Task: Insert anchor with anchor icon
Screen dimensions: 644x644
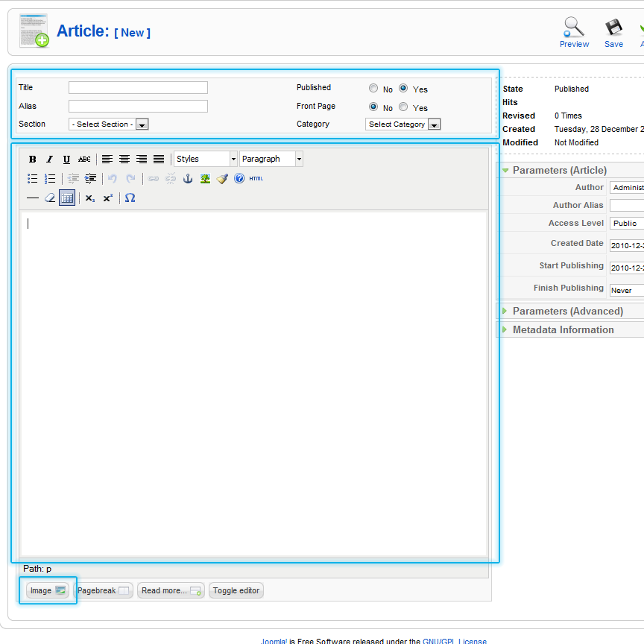Action: (x=188, y=178)
